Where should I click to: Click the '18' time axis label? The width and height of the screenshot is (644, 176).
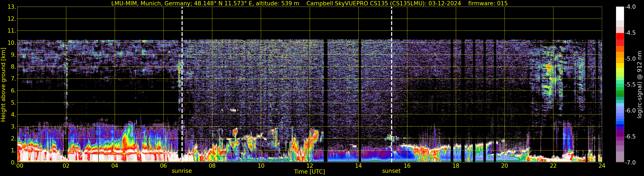point(456,166)
